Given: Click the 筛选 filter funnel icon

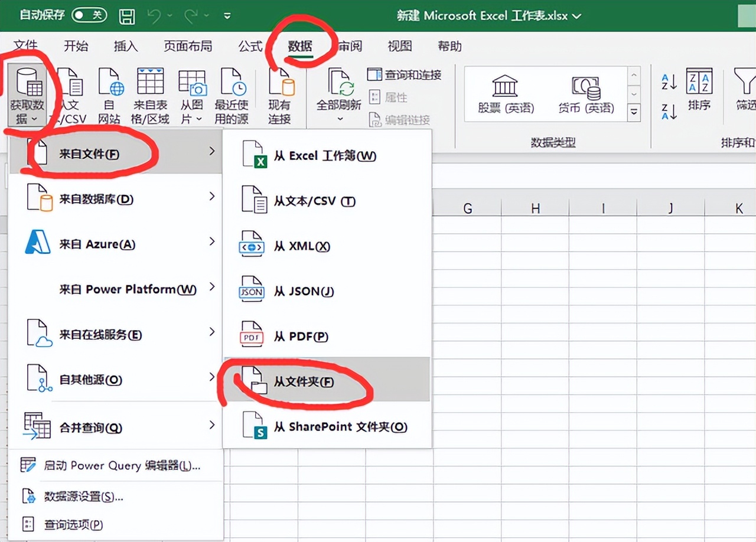Looking at the screenshot, I should (744, 81).
